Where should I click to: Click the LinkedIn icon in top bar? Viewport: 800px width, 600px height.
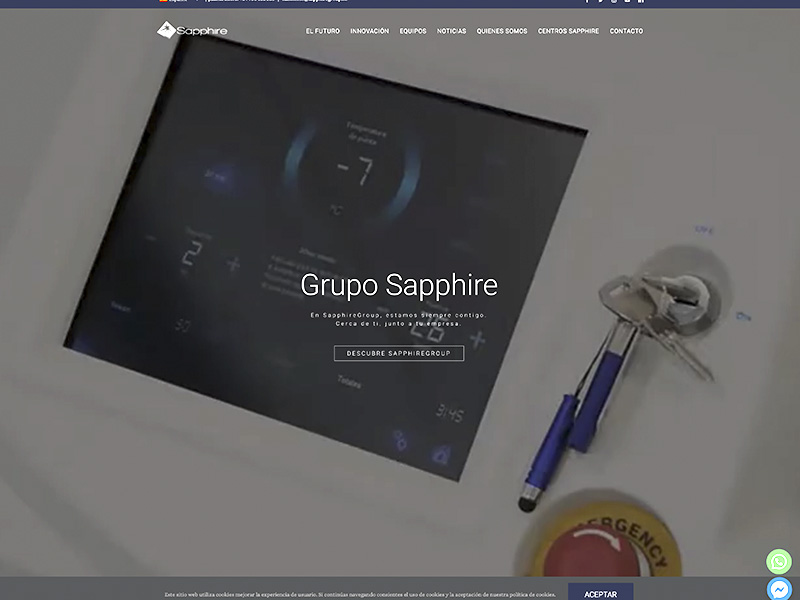pyautogui.click(x=641, y=2)
